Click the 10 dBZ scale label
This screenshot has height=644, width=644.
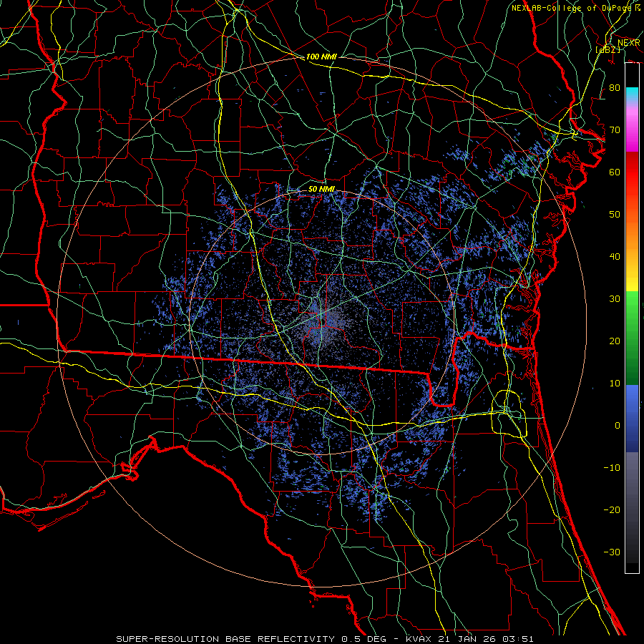615,384
